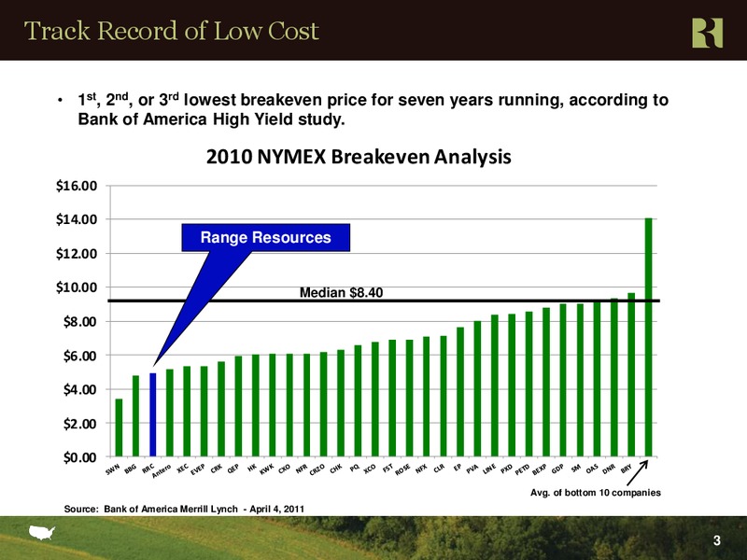The image size is (747, 560).
Task: Click the '$16.00' y-axis label
Action: click(77, 186)
